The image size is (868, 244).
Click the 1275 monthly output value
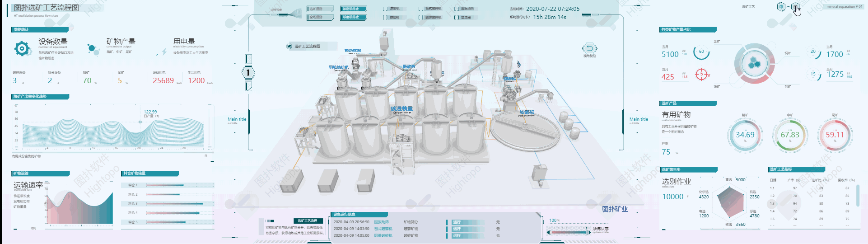(835, 75)
